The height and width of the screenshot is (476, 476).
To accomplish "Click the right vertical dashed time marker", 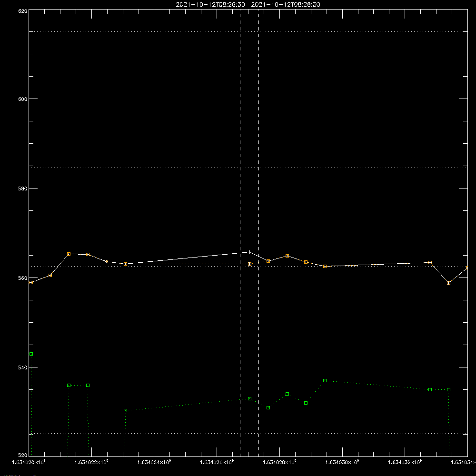I will pyautogui.click(x=258, y=233).
